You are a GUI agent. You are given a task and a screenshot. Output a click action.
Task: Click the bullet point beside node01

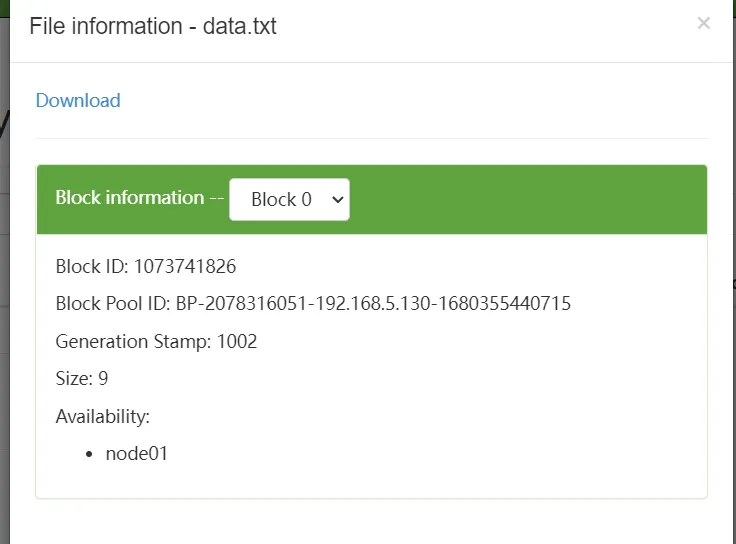pos(92,454)
